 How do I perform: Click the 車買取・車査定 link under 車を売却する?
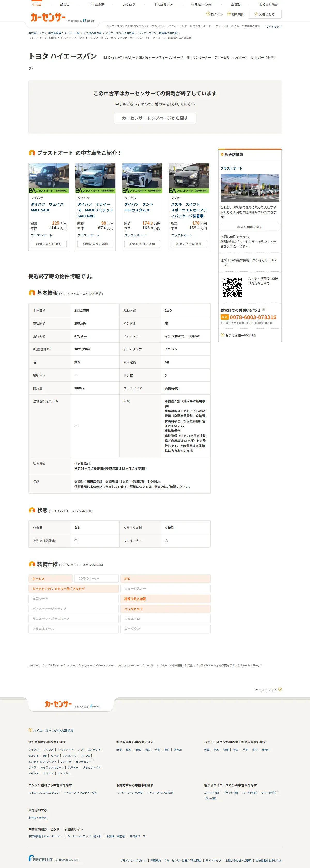point(37,817)
